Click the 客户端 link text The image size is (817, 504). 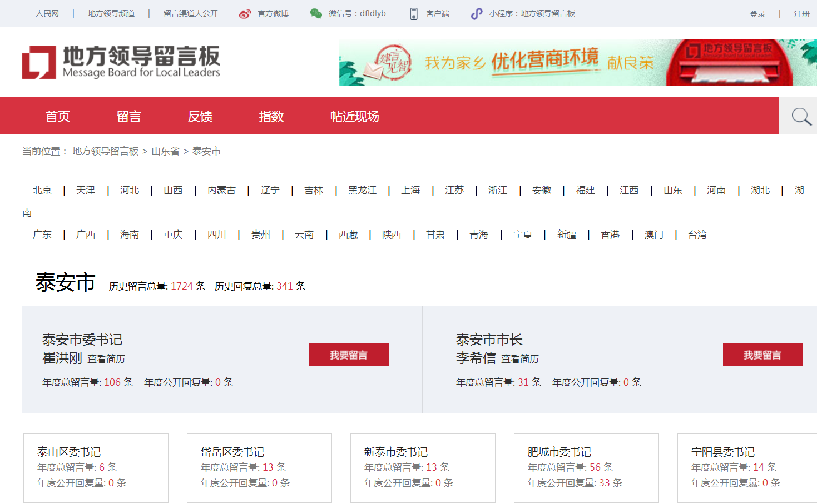(438, 13)
